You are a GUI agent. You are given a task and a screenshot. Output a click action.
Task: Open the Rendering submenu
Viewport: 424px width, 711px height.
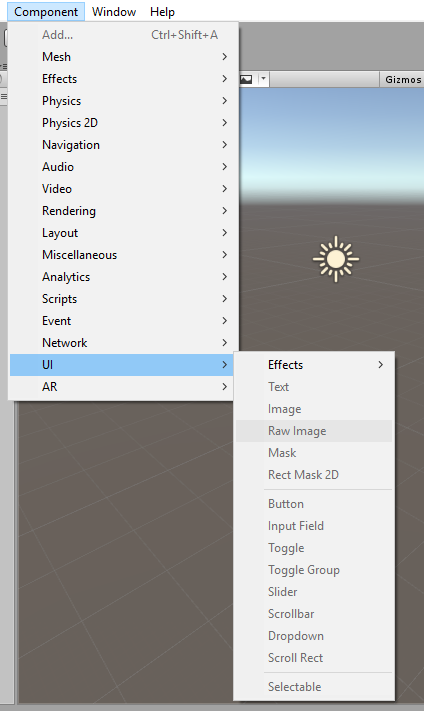[x=122, y=211]
